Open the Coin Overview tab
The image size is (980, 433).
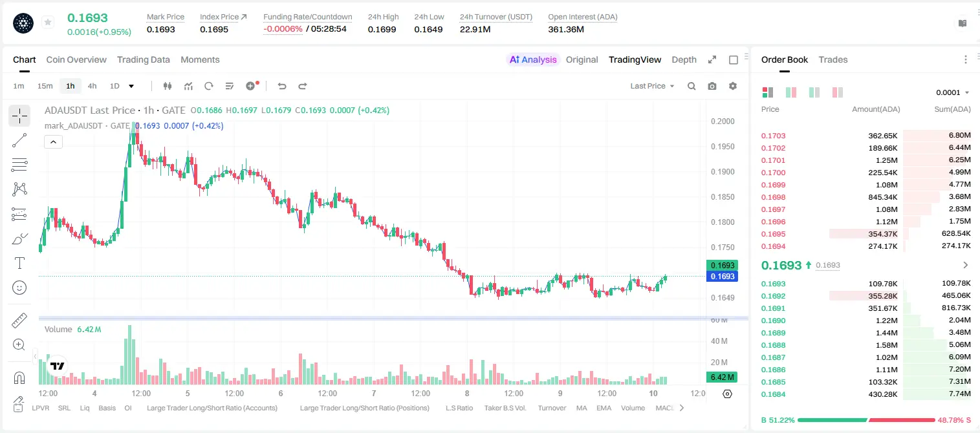pos(76,59)
